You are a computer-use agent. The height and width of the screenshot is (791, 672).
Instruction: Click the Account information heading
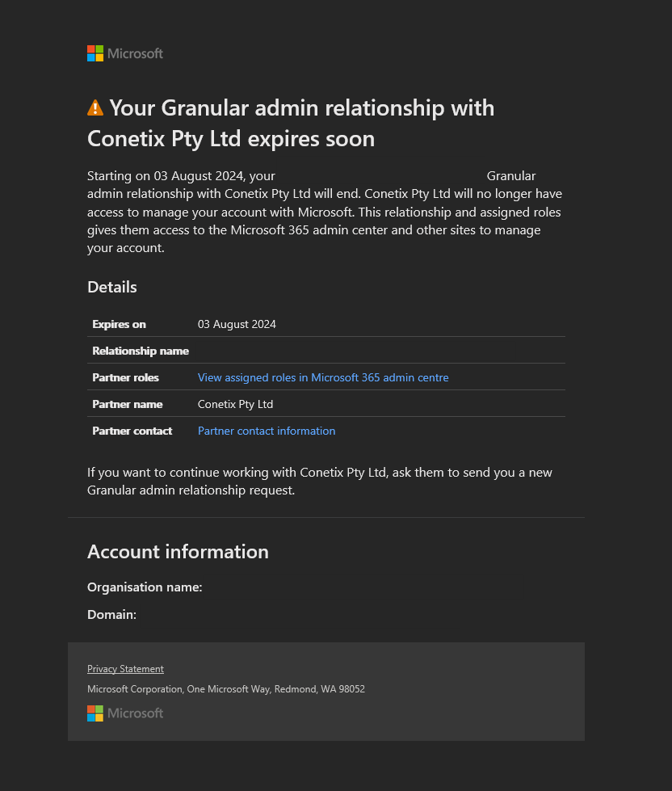[x=178, y=552]
